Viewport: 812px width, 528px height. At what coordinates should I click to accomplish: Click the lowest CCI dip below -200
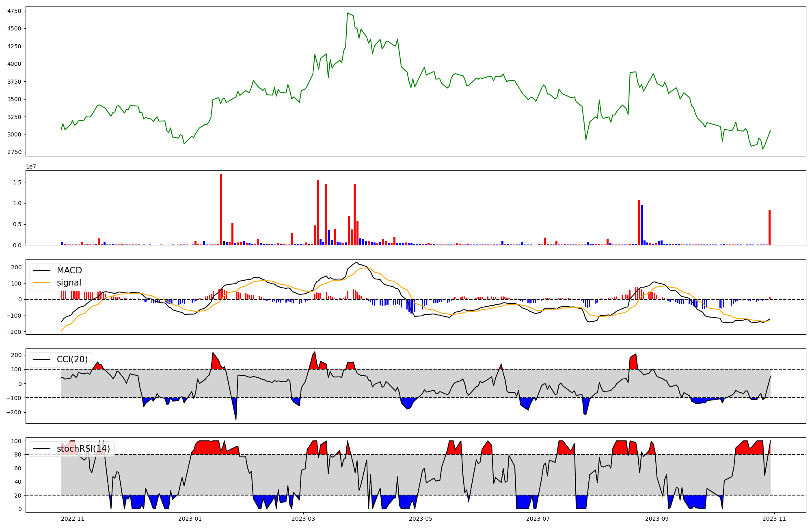coord(236,419)
